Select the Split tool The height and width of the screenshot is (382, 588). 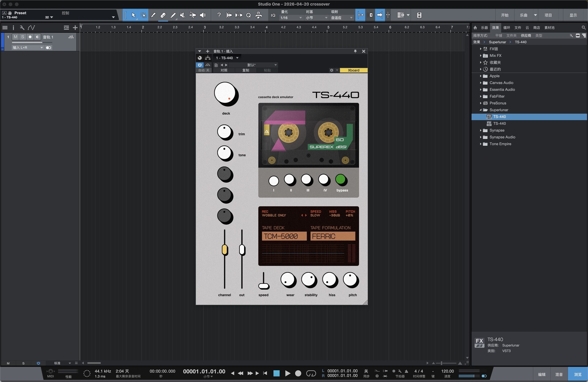pyautogui.click(x=153, y=15)
